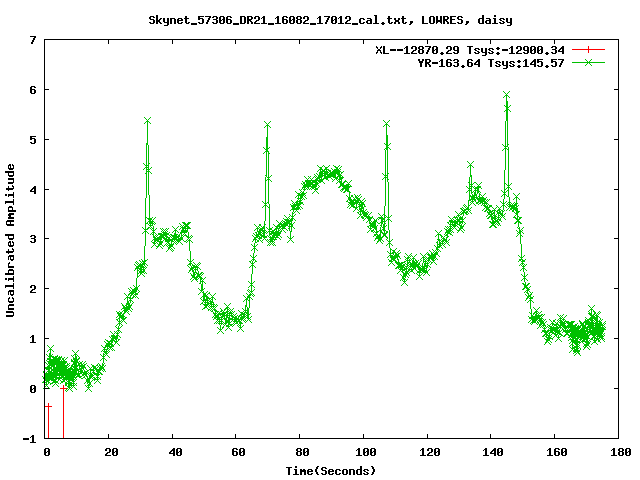Click x-axis tick label 60

[x=238, y=452]
